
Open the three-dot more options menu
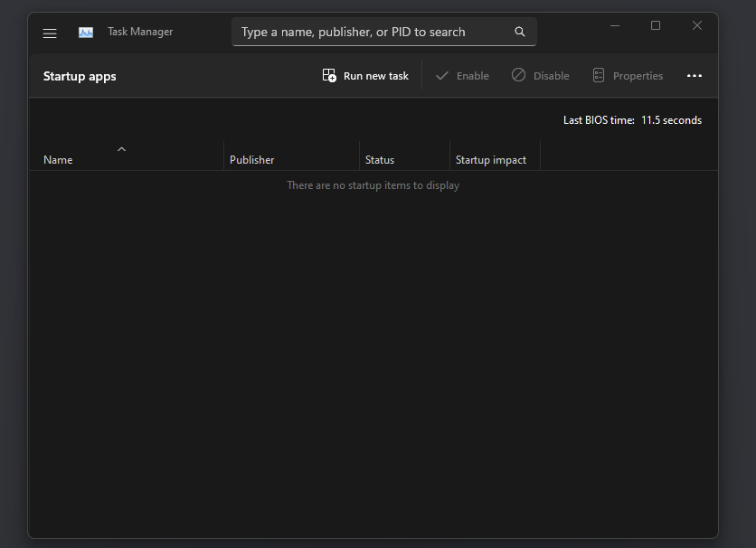pyautogui.click(x=694, y=76)
